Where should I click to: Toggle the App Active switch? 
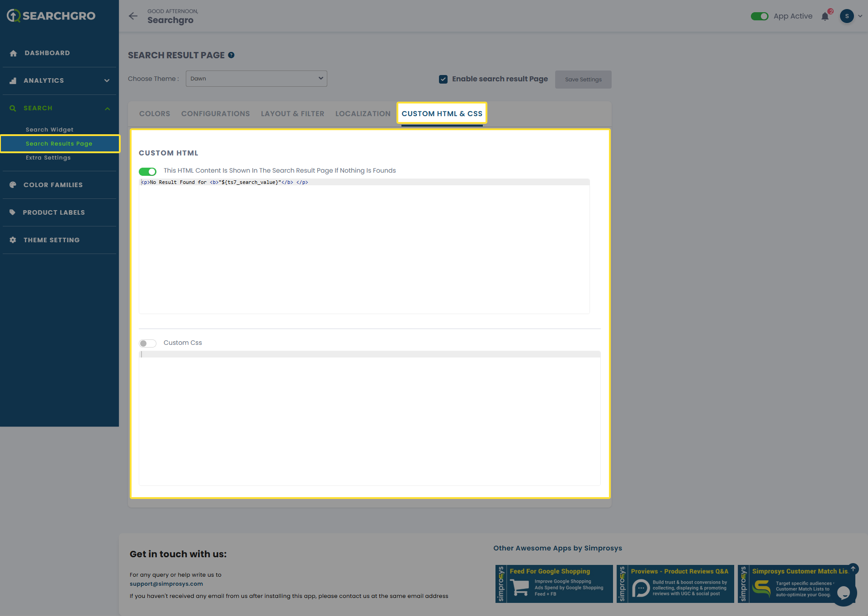pyautogui.click(x=759, y=16)
